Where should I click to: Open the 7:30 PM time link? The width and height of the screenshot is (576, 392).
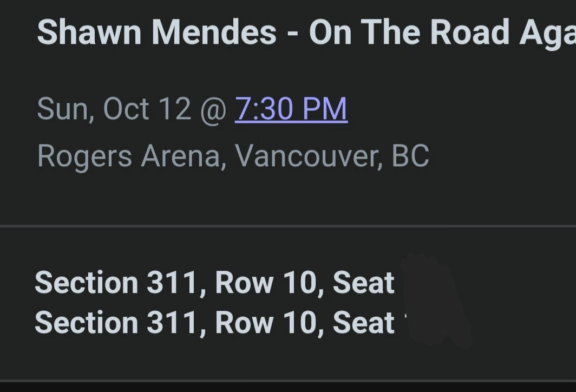[291, 109]
